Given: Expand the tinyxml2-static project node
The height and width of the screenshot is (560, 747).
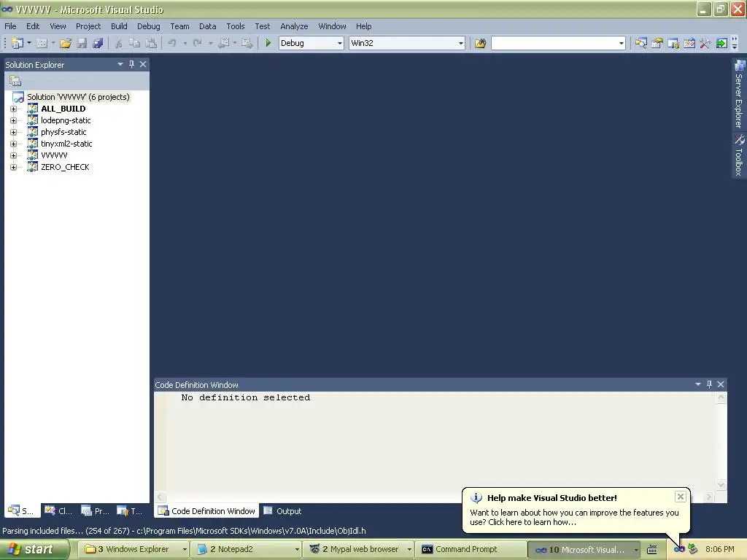Looking at the screenshot, I should click(13, 144).
